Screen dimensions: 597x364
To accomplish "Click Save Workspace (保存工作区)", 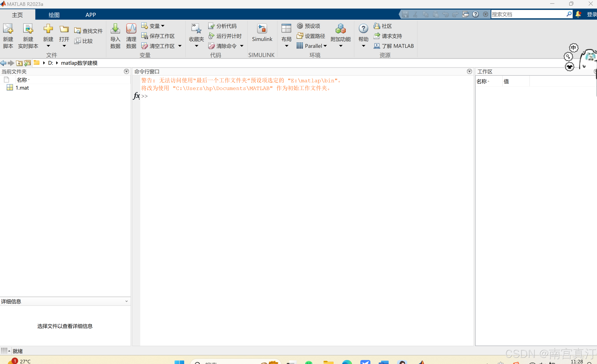I will [158, 36].
